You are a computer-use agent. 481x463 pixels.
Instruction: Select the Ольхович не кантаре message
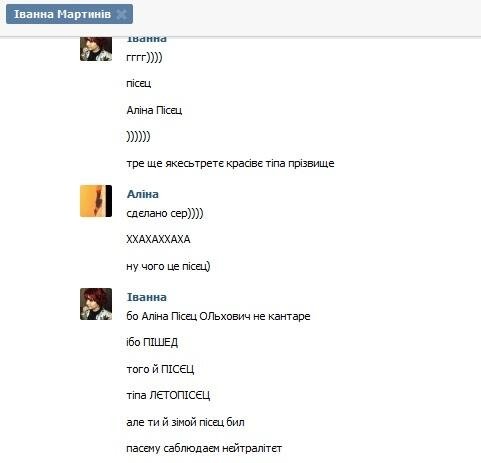pos(218,316)
